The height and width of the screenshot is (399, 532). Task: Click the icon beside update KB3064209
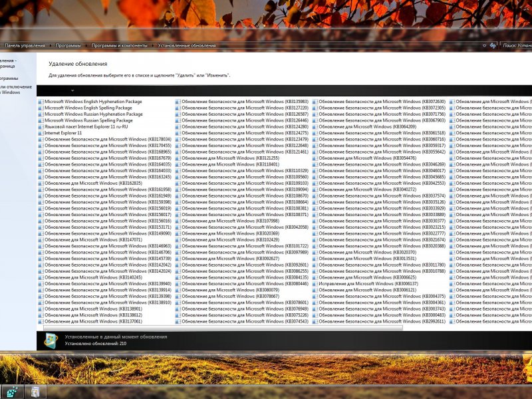[315, 126]
